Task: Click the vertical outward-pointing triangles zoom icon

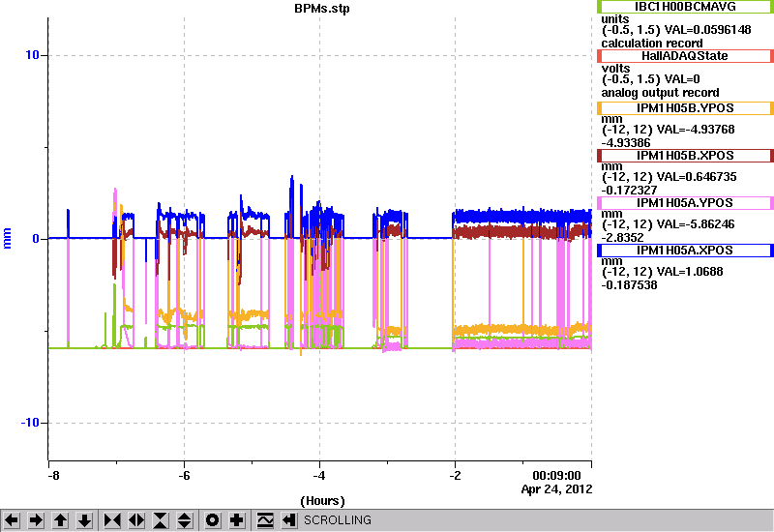Action: click(x=185, y=520)
